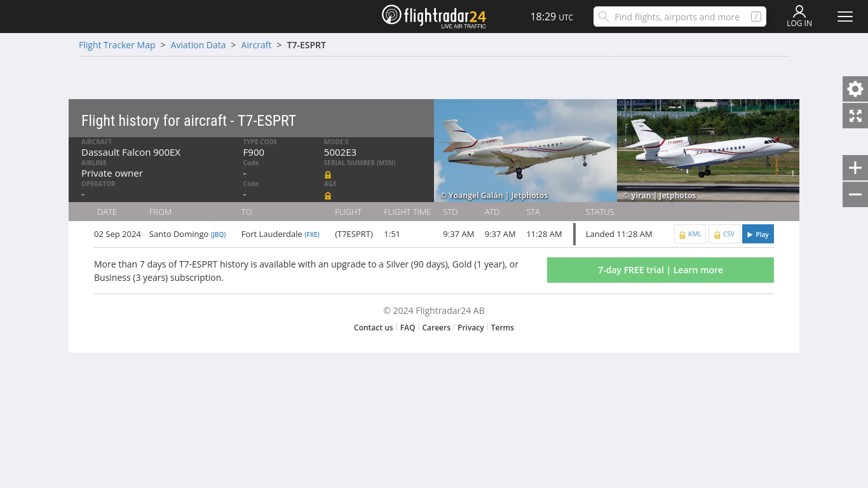Zoom out with the minus icon
This screenshot has width=868, height=488.
point(855,194)
